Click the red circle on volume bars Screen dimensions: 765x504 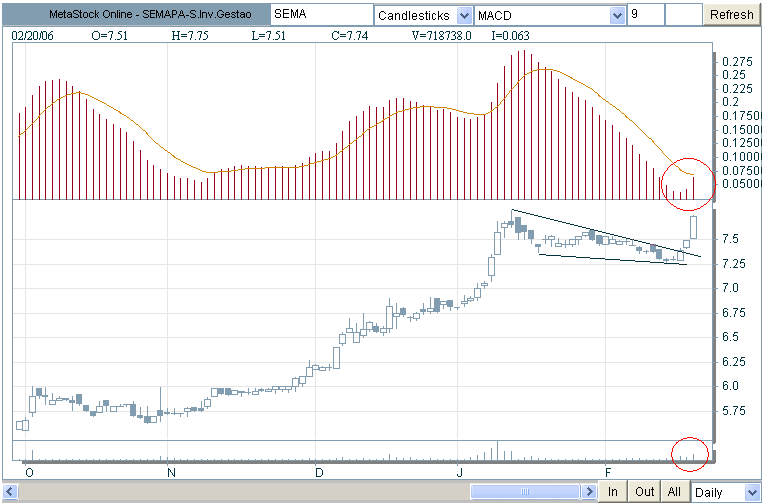[x=690, y=452]
